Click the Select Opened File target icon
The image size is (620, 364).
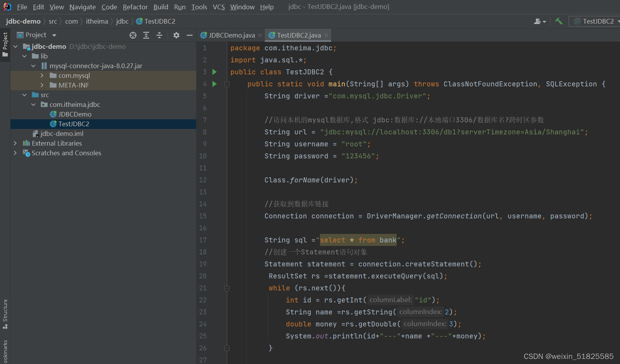coord(133,35)
